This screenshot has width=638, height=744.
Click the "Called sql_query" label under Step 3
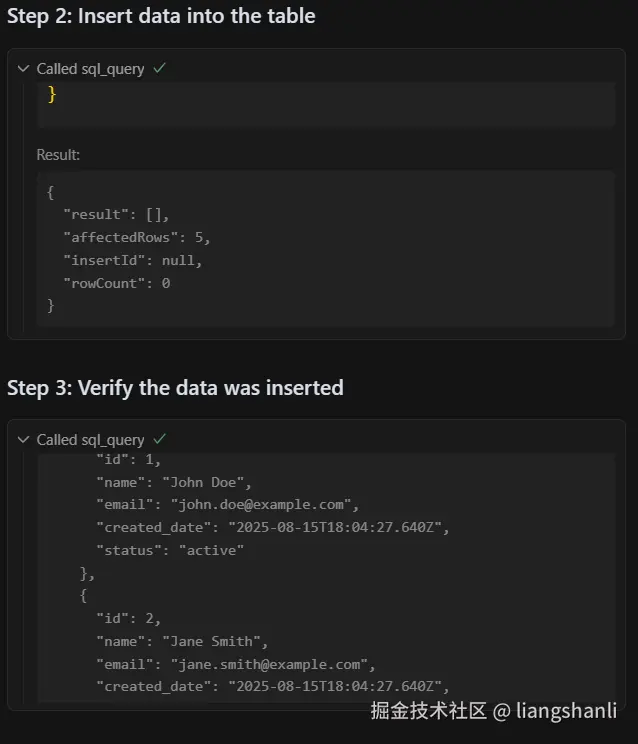click(x=90, y=440)
